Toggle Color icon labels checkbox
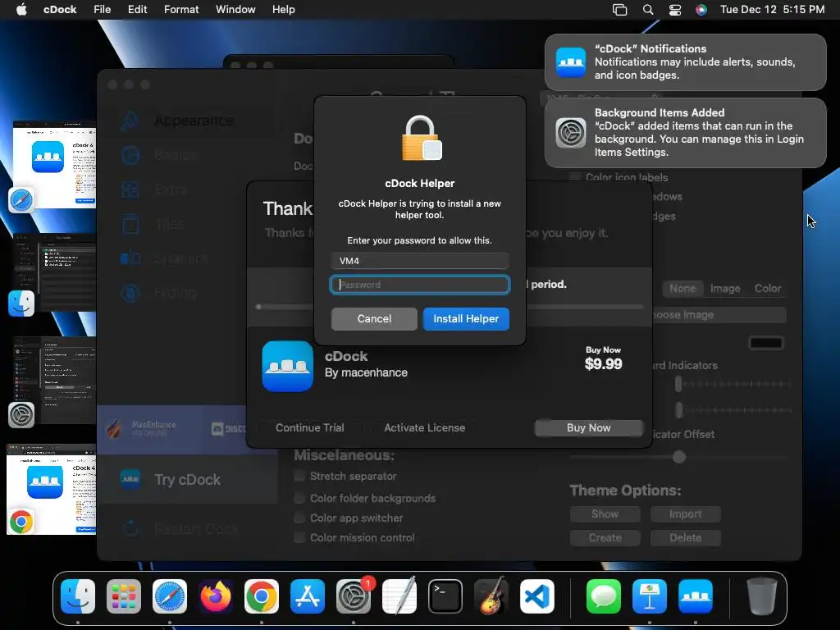The height and width of the screenshot is (630, 840). 575,177
